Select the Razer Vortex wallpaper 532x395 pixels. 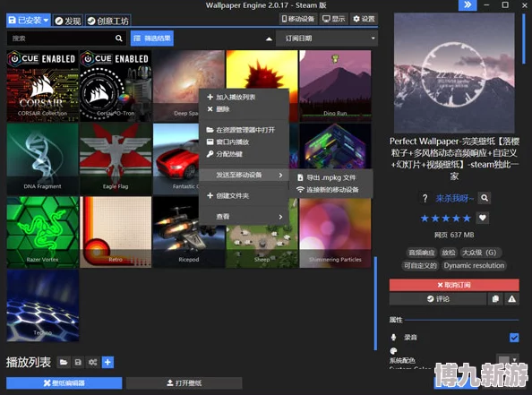42,232
